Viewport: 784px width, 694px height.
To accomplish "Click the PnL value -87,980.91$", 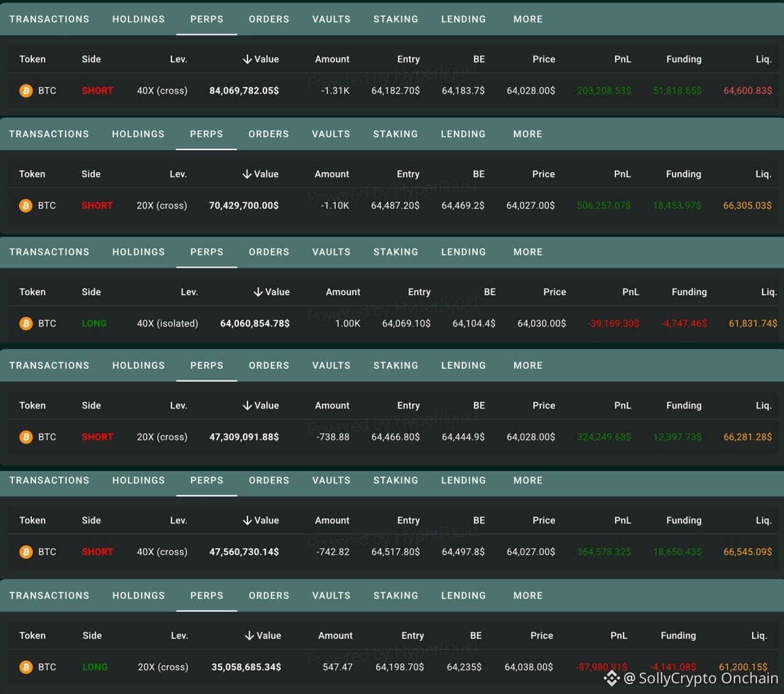I will (601, 667).
